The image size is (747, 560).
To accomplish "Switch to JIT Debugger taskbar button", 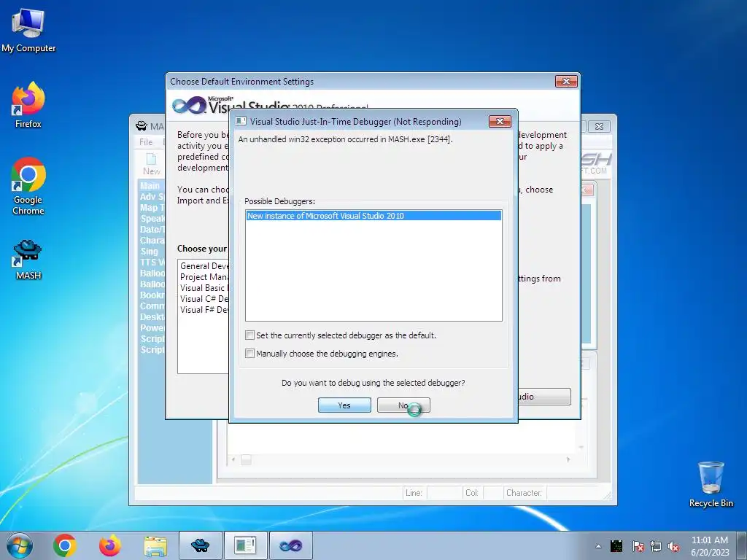I will (x=245, y=545).
